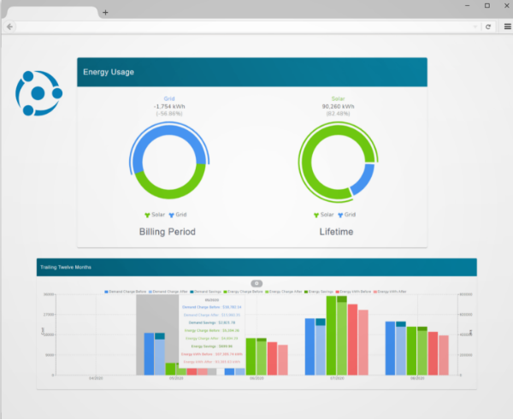Viewport: 513px width, 420px height.
Task: Click the (-56.86%) percentage label
Action: tap(169, 114)
